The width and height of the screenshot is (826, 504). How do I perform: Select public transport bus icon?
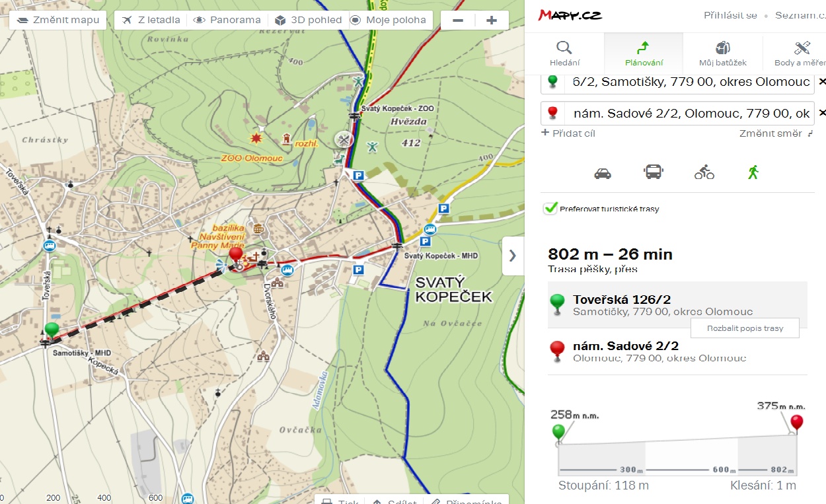653,172
